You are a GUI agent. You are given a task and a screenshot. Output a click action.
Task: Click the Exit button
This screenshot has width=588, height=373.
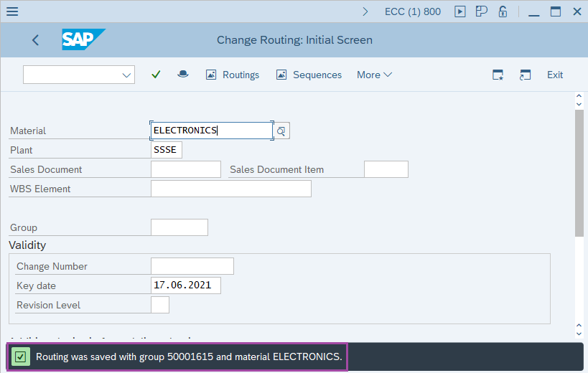555,75
